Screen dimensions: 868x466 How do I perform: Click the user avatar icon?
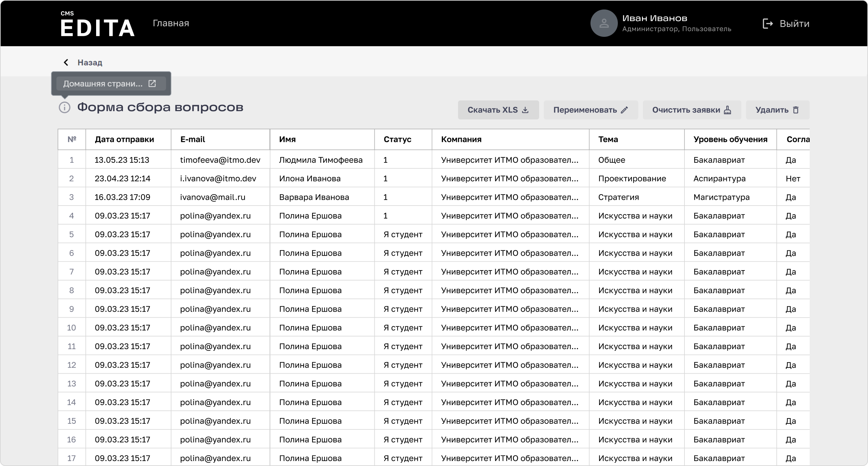[x=604, y=23]
